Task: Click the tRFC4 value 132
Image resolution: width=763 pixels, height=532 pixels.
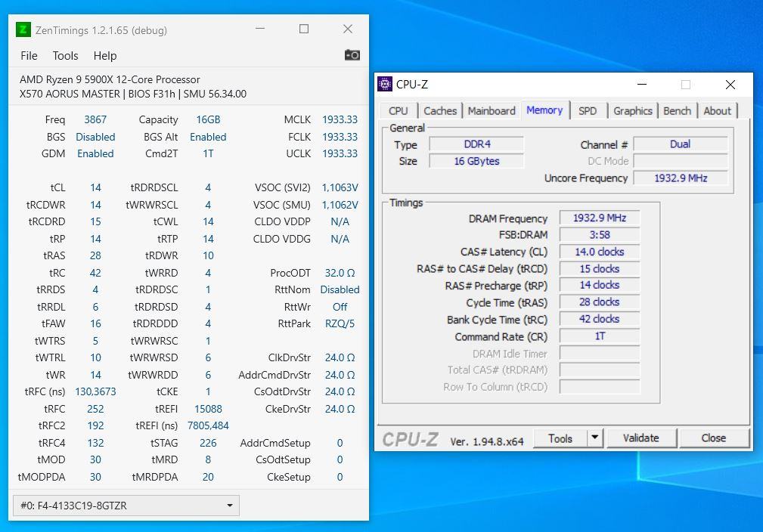Action: pyautogui.click(x=95, y=444)
